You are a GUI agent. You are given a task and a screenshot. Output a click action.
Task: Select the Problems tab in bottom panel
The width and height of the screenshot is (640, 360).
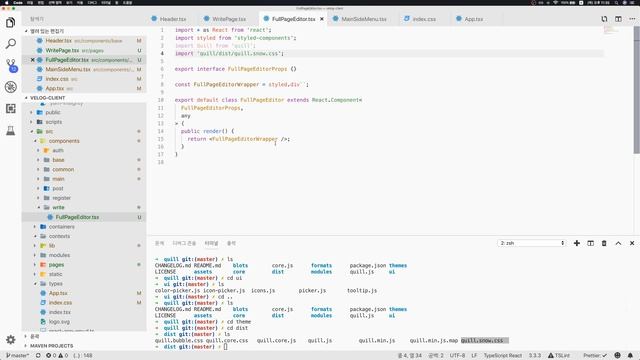tap(159, 243)
